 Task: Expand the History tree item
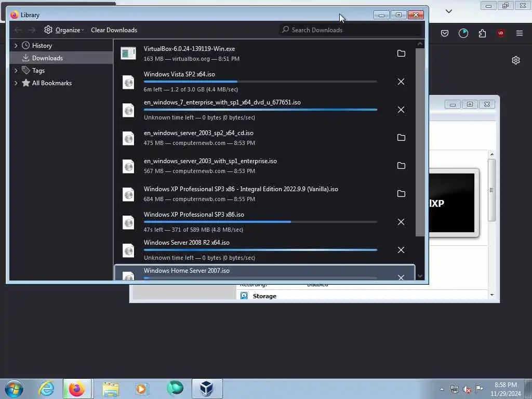pyautogui.click(x=16, y=46)
